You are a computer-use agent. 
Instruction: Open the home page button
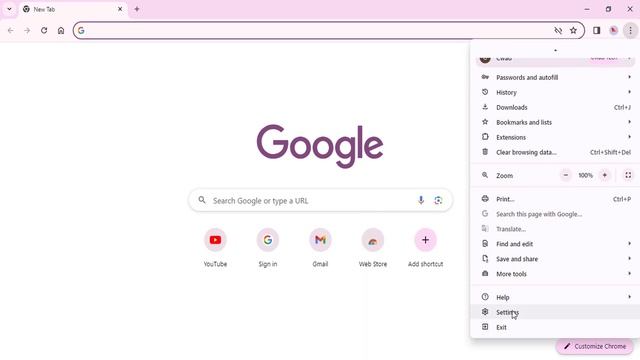pos(61,31)
